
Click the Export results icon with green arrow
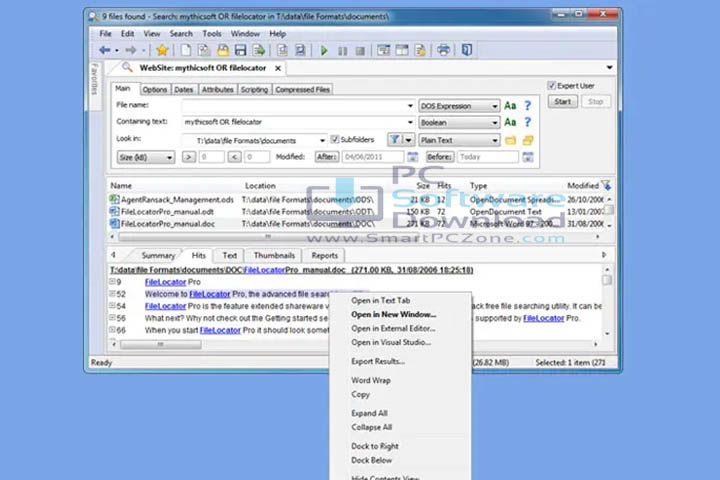259,50
